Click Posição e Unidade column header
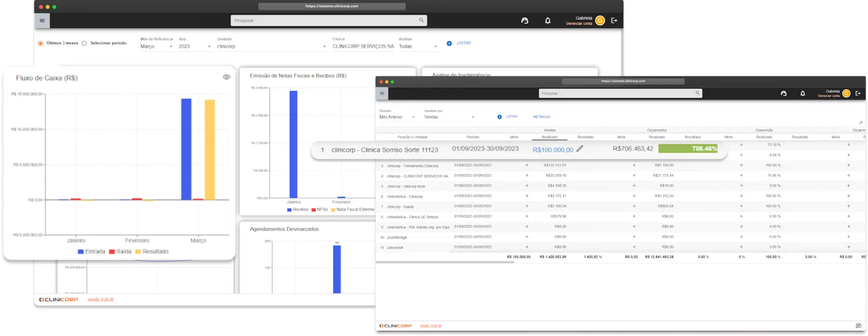This screenshot has width=868, height=336. (x=413, y=137)
